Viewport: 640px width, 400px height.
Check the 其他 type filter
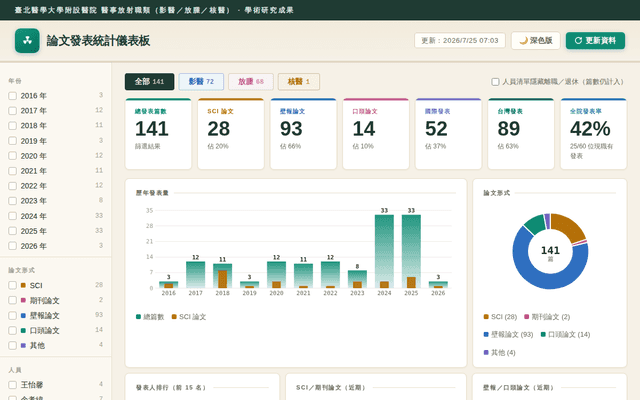pyautogui.click(x=13, y=346)
